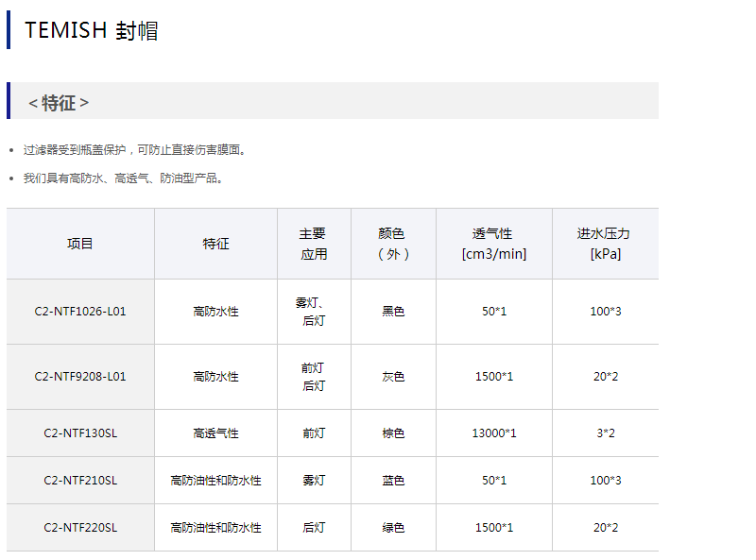Click the 3*2 water pressure value
Screen dimensions: 756x560
(x=605, y=433)
